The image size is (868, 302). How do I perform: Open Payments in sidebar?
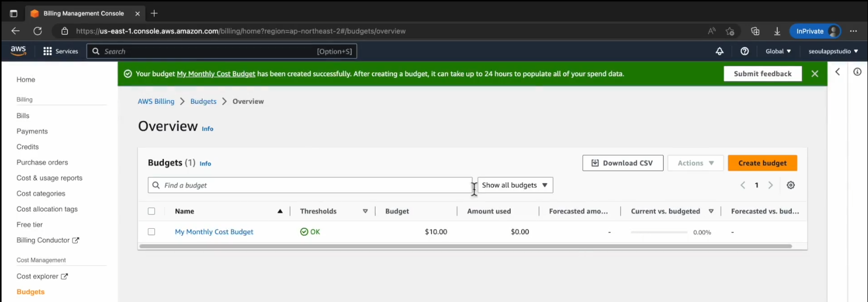(x=32, y=131)
